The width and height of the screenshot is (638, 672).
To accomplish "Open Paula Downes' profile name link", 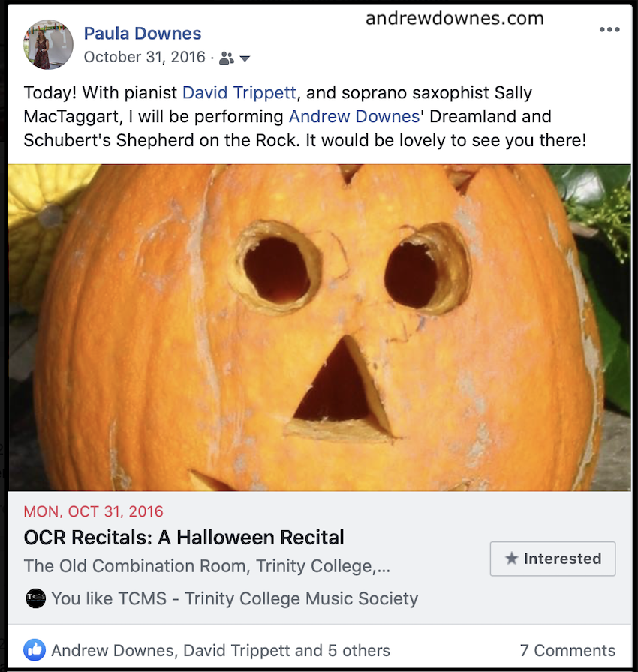I will click(x=143, y=34).
